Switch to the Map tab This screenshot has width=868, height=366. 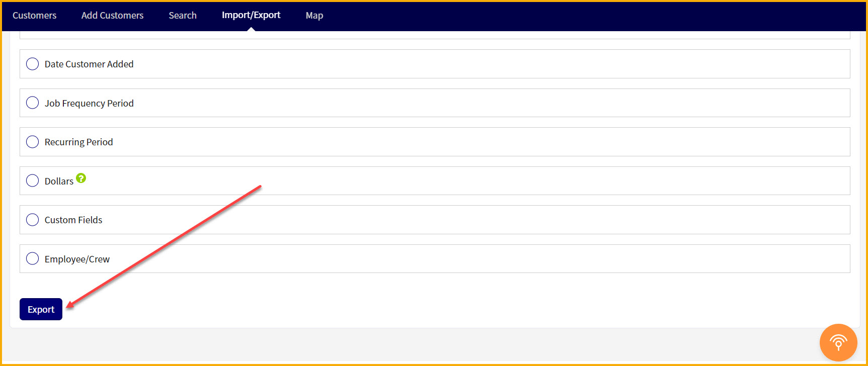click(314, 16)
